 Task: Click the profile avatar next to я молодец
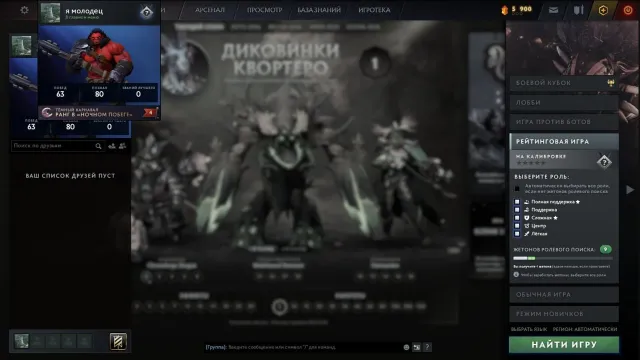tap(50, 12)
